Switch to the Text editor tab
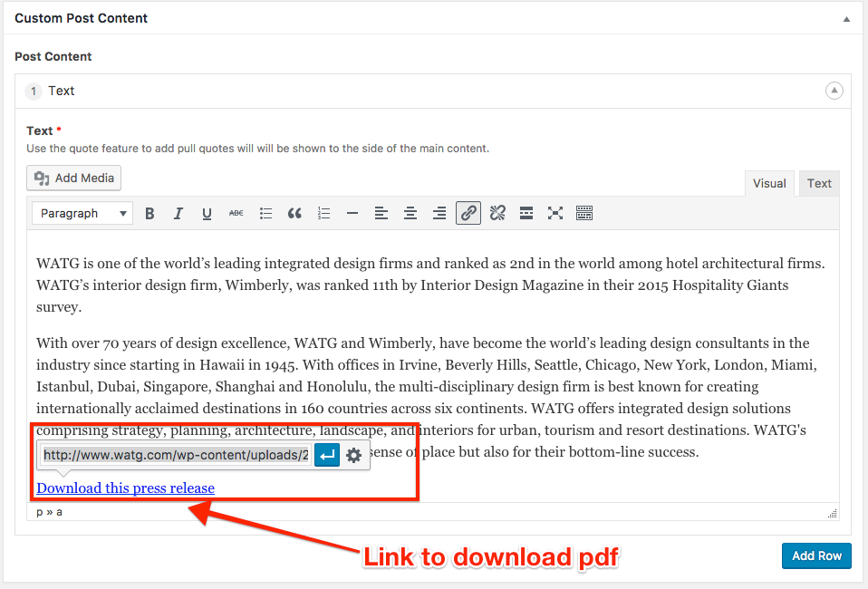This screenshot has height=589, width=868. point(819,183)
